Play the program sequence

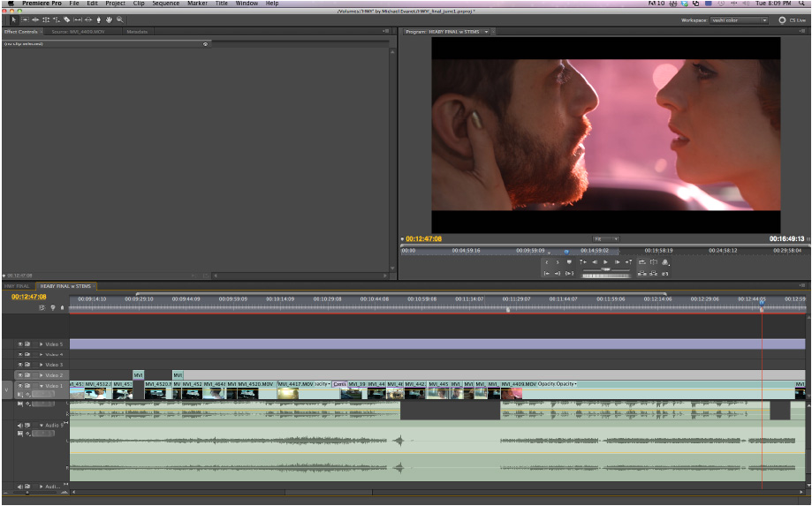605,262
